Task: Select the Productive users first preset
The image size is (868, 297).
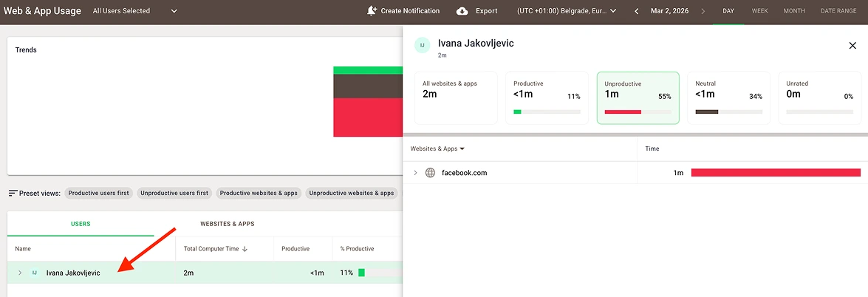Action: pos(99,193)
